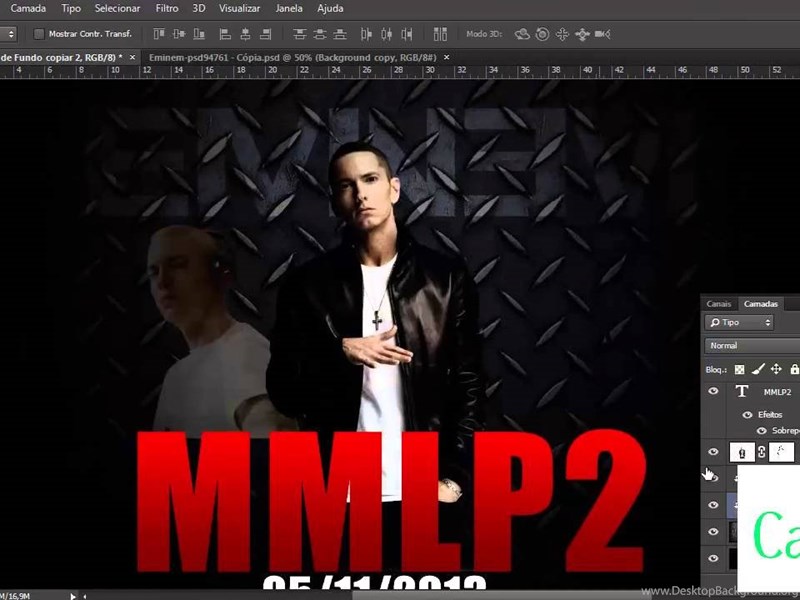
Task: Distribute bottom edges using the options bar icon
Action: tap(340, 34)
